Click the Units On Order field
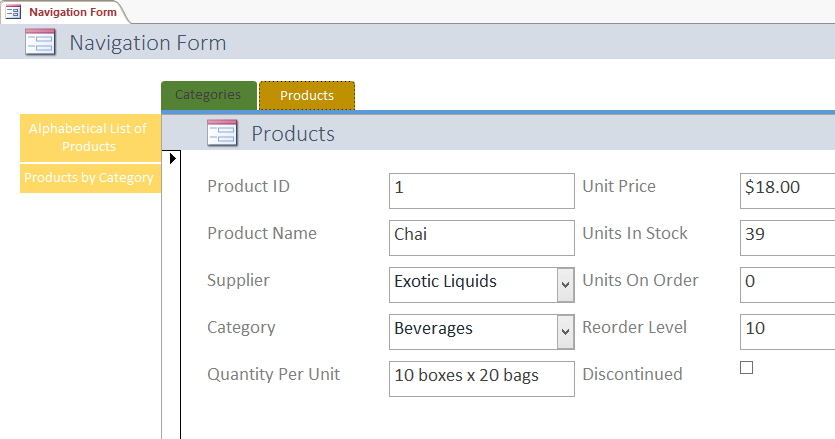 coord(788,285)
